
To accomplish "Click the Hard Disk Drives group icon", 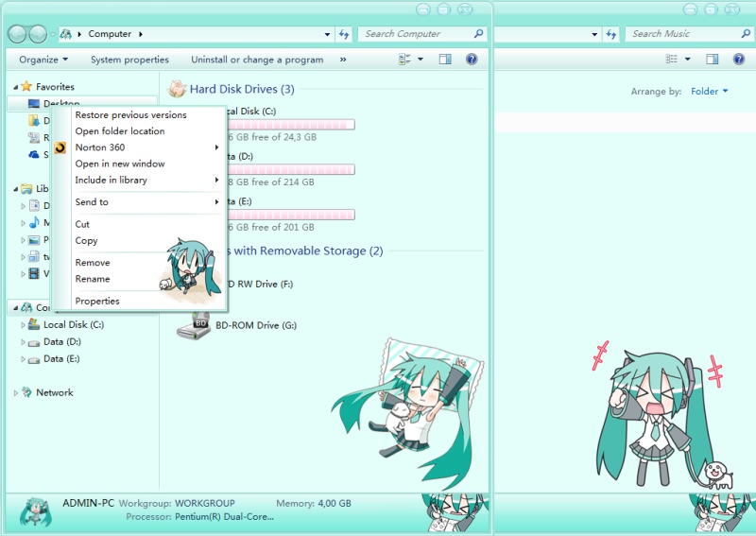I will click(x=177, y=89).
